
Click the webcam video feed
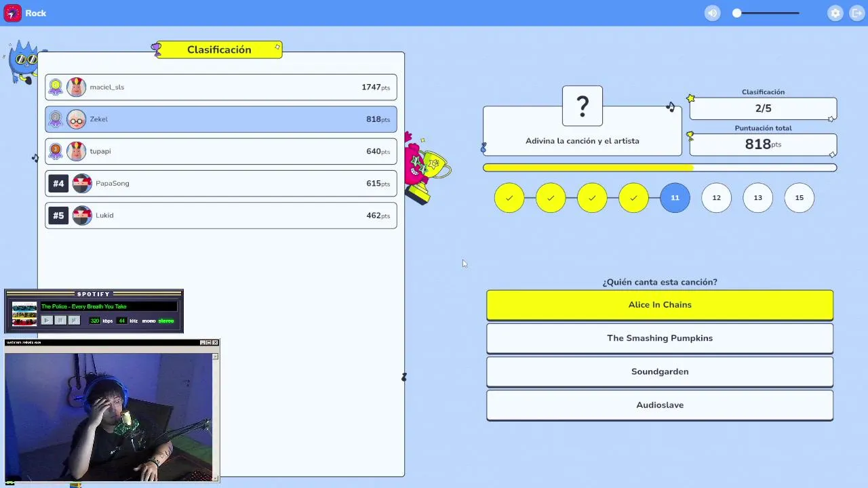pos(108,417)
